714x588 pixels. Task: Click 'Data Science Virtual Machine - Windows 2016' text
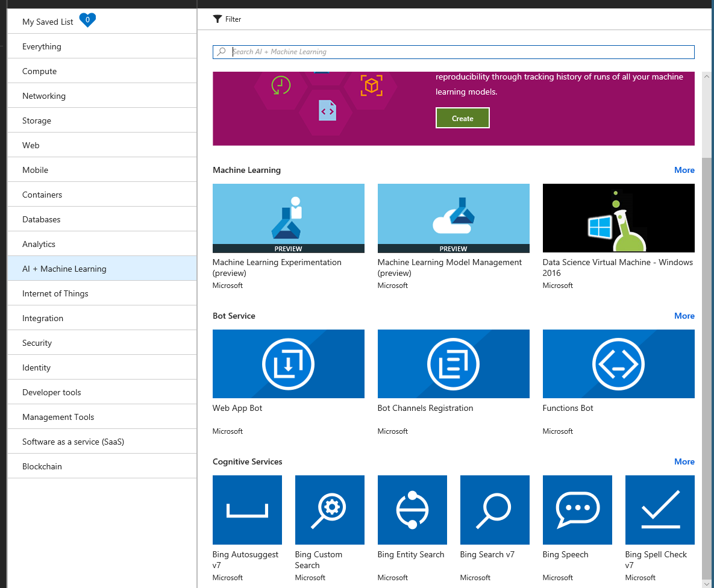pyautogui.click(x=618, y=267)
